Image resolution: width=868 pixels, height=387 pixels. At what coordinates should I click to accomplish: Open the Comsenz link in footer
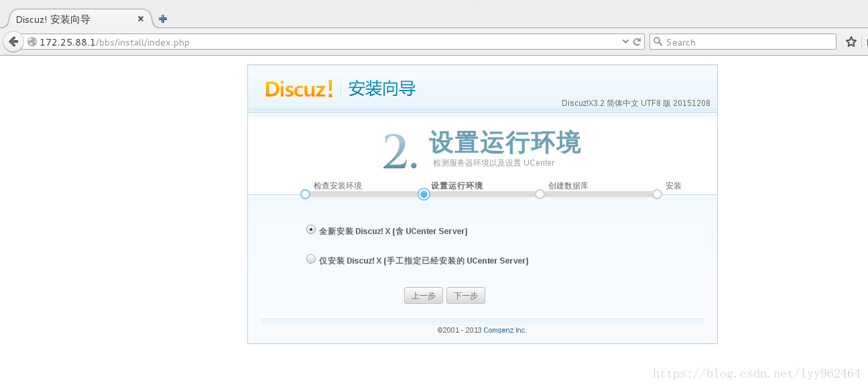click(x=498, y=330)
